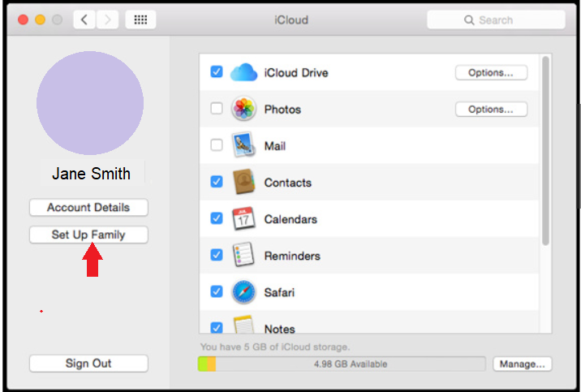The height and width of the screenshot is (392, 581).
Task: Click the purple profile picture
Action: [x=90, y=103]
